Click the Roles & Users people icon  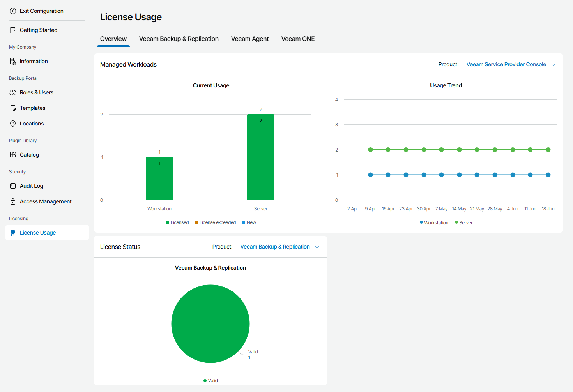click(x=13, y=92)
